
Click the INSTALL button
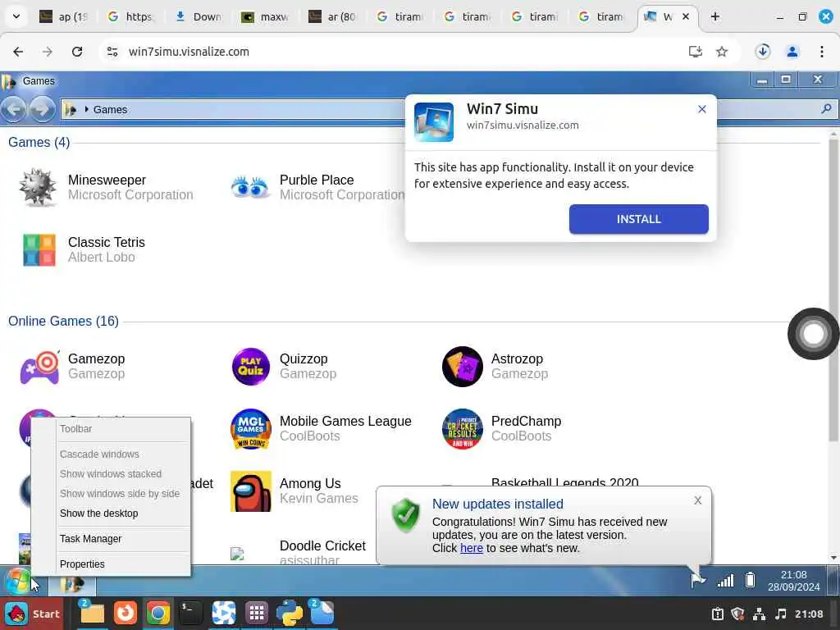pyautogui.click(x=638, y=219)
